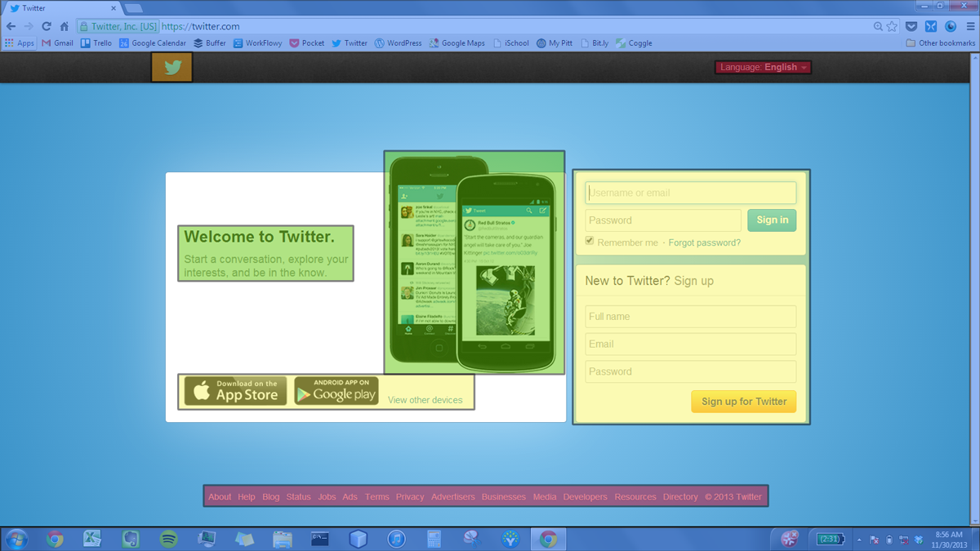This screenshot has width=980, height=551.
Task: Open the Coggle bookmark
Action: tap(634, 43)
